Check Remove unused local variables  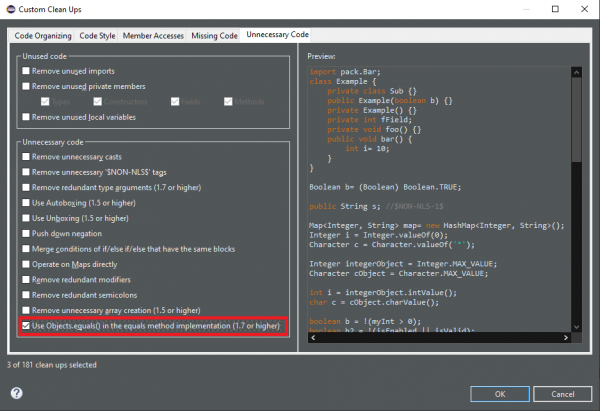click(x=26, y=118)
